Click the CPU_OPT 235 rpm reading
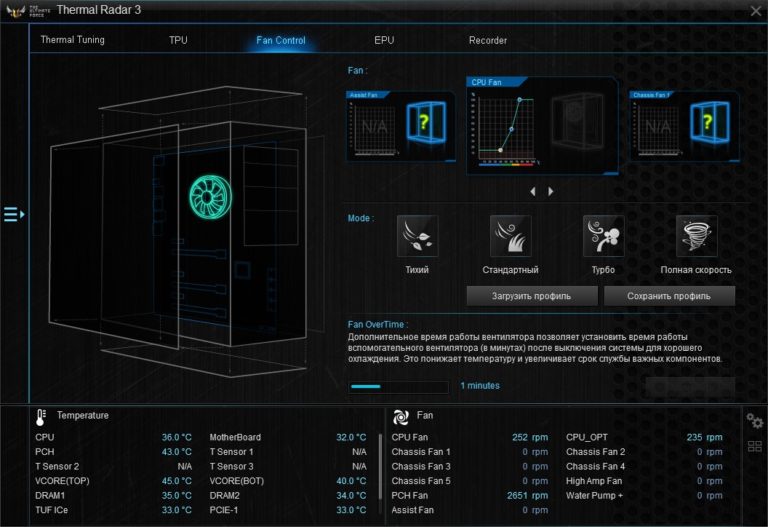 [x=704, y=437]
